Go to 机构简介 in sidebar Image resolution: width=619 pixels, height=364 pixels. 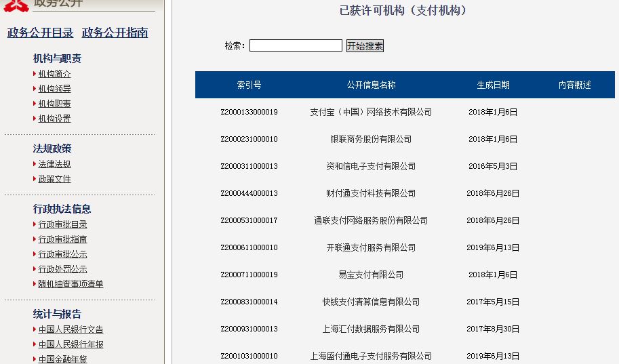point(54,74)
